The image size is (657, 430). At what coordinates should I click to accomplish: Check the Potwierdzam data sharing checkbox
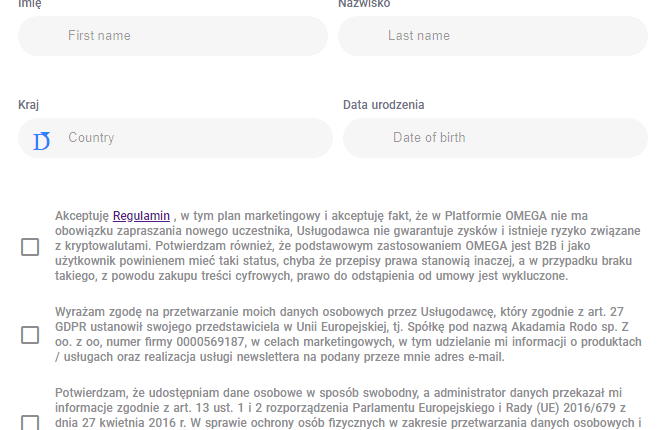tap(30, 422)
